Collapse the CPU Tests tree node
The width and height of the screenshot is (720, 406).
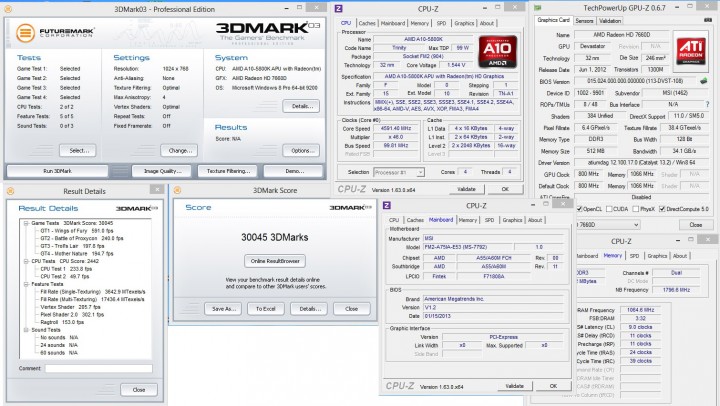pos(26,261)
